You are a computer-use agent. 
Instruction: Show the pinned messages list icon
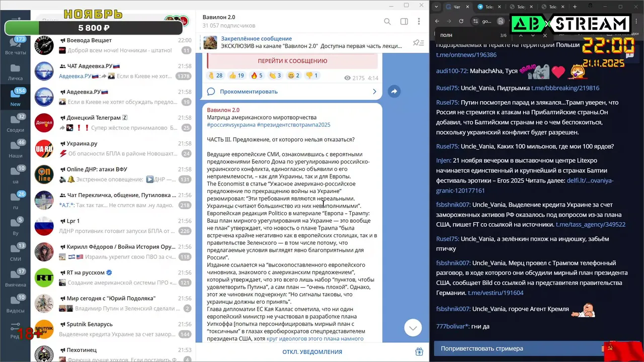coord(418,43)
